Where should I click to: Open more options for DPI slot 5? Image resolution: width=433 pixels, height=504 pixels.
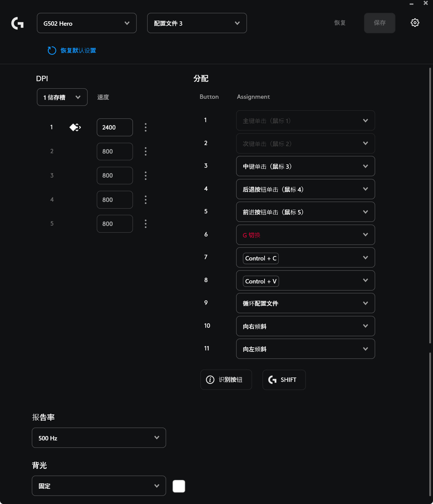coord(146,224)
